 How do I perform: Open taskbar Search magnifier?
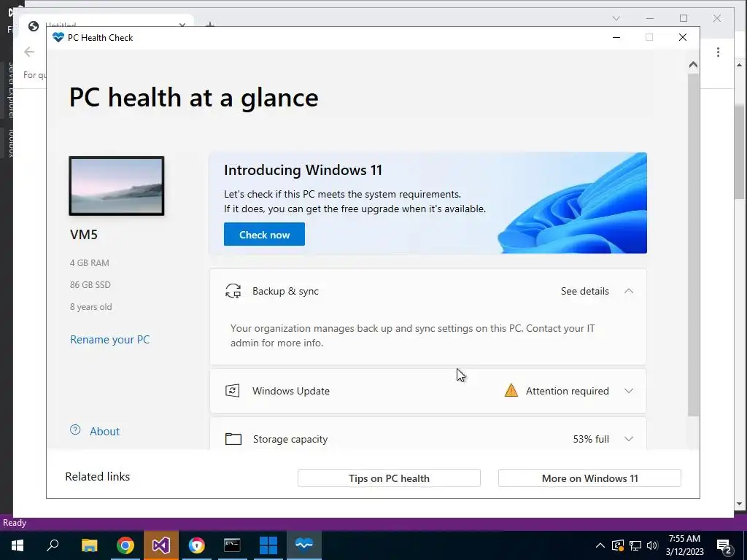pos(53,545)
